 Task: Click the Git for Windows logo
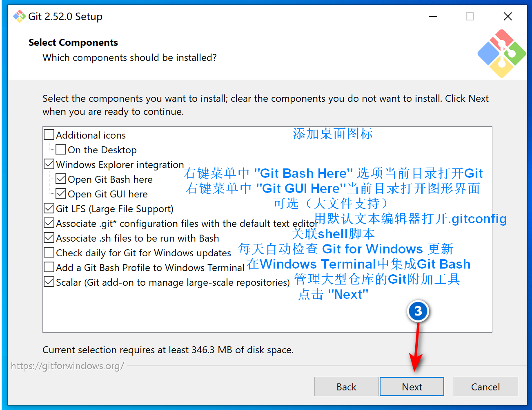[501, 53]
